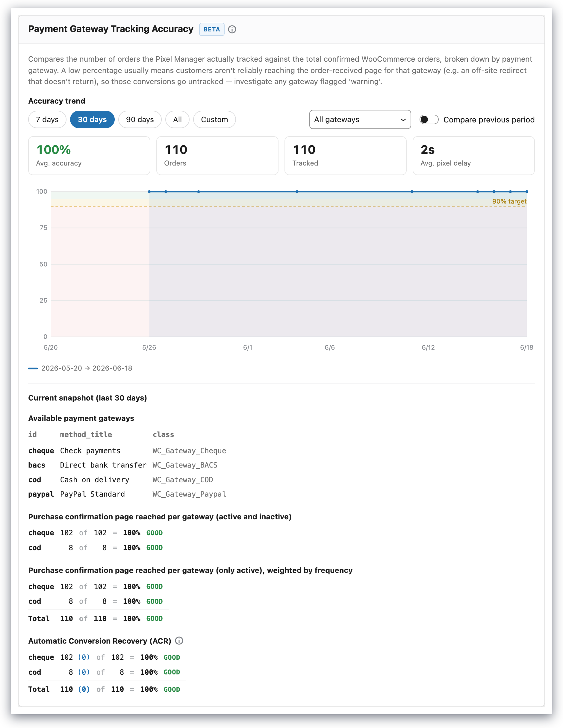Viewport: 563px width, 728px height.
Task: Click WC_Gateway_BACS class cell
Action: pyautogui.click(x=185, y=465)
